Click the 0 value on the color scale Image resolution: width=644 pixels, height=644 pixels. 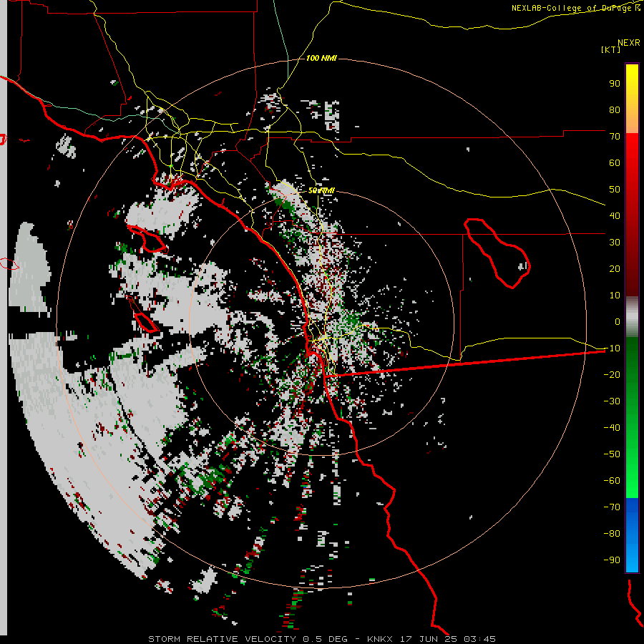(617, 322)
